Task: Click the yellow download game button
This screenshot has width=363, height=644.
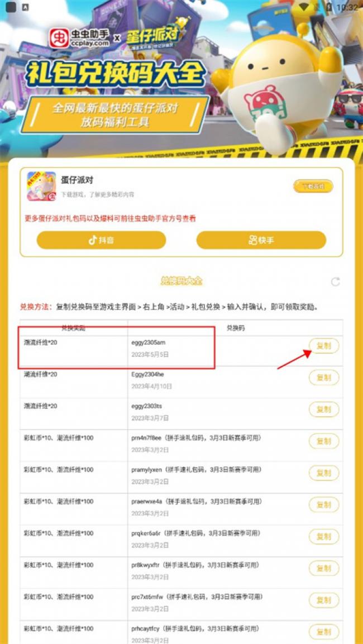Action: coord(313,186)
